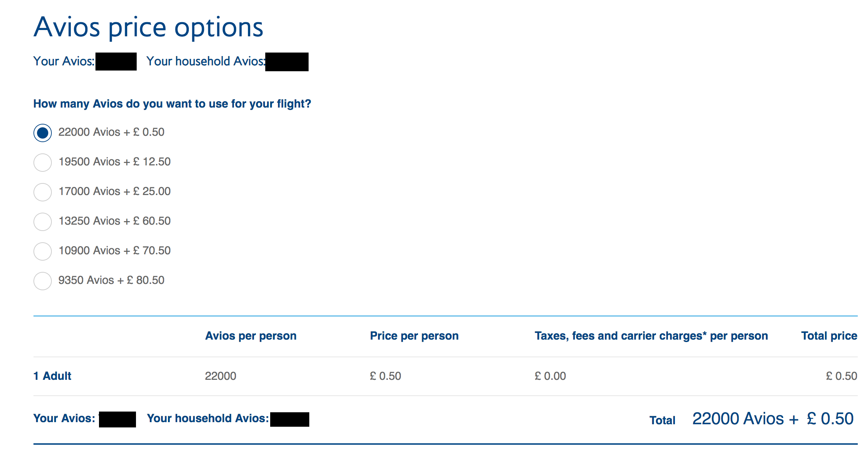Click the '9350 Avios + £ 80.50' label text

point(111,280)
